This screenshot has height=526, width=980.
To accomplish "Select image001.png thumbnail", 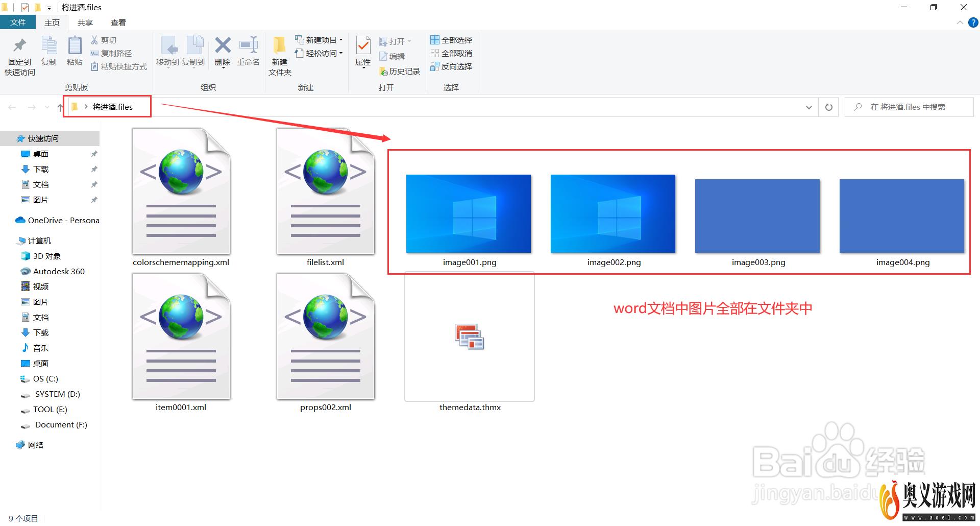I will point(469,213).
